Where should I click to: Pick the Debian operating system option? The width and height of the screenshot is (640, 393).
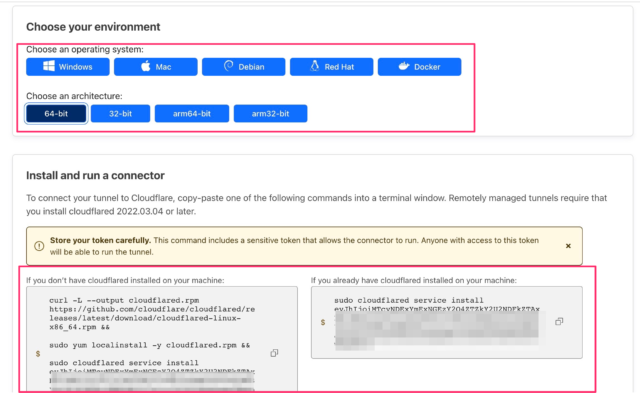pyautogui.click(x=244, y=67)
